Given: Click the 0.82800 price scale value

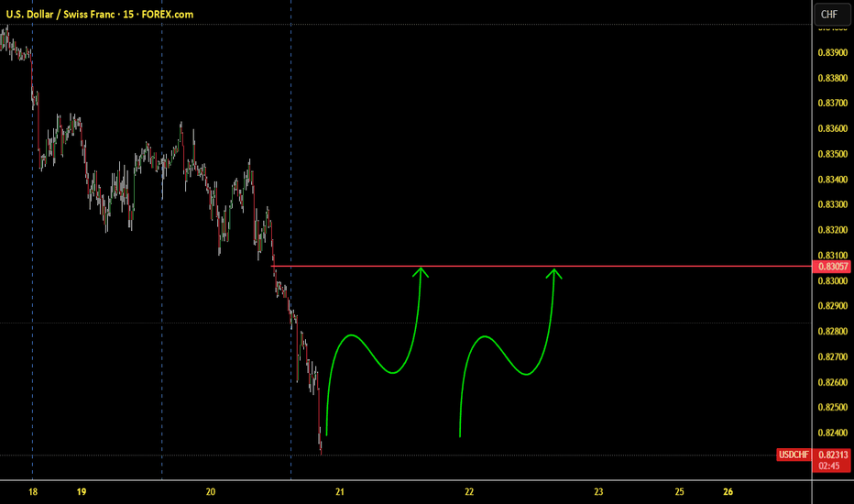Looking at the screenshot, I should [x=833, y=332].
